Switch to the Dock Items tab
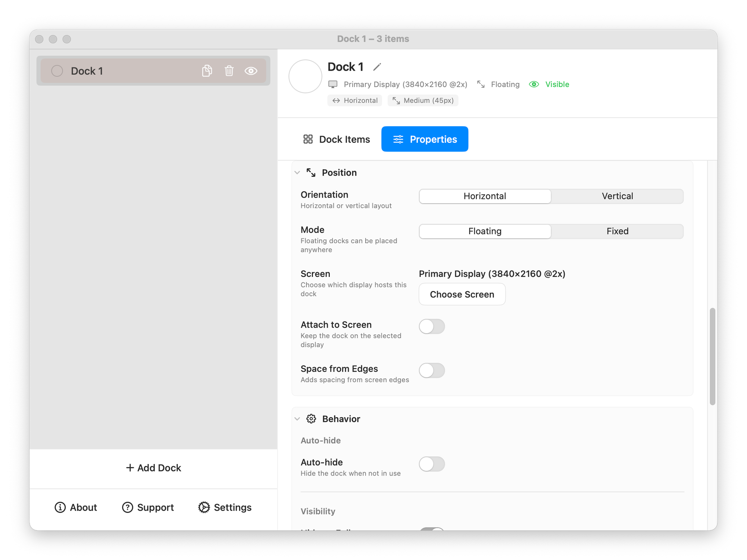747x560 pixels. tap(337, 139)
